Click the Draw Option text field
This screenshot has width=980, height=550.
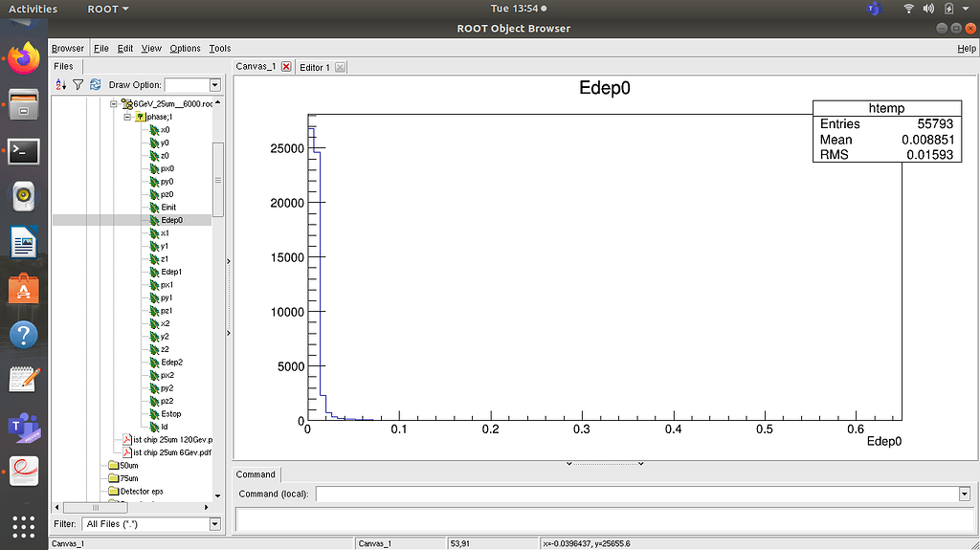point(187,85)
